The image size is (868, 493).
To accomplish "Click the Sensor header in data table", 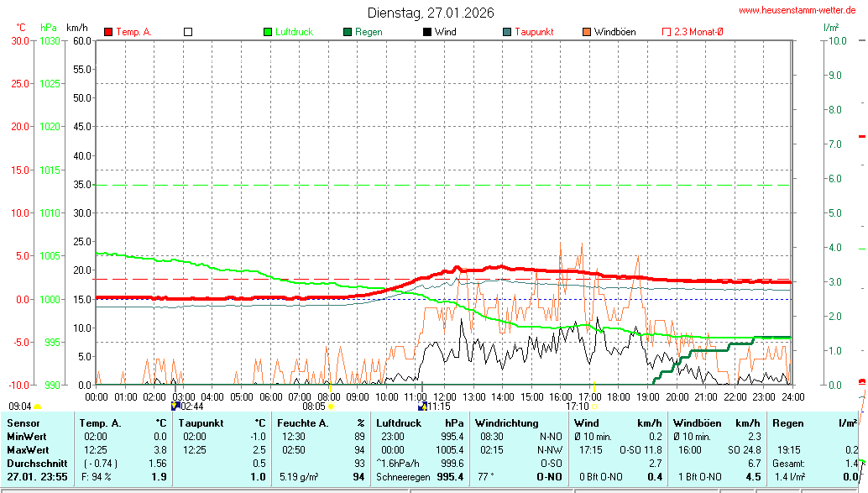I will [24, 423].
